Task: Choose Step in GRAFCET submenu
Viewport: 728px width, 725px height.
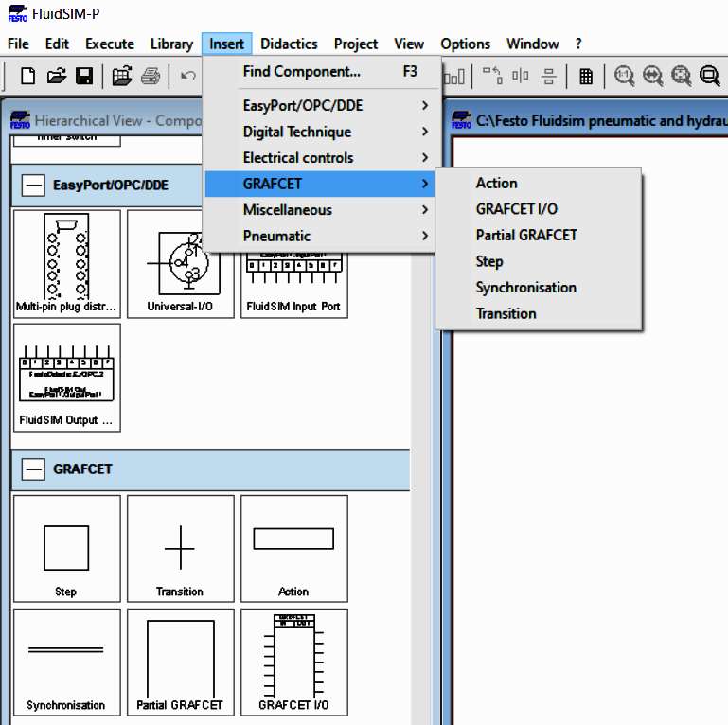Action: (539, 261)
